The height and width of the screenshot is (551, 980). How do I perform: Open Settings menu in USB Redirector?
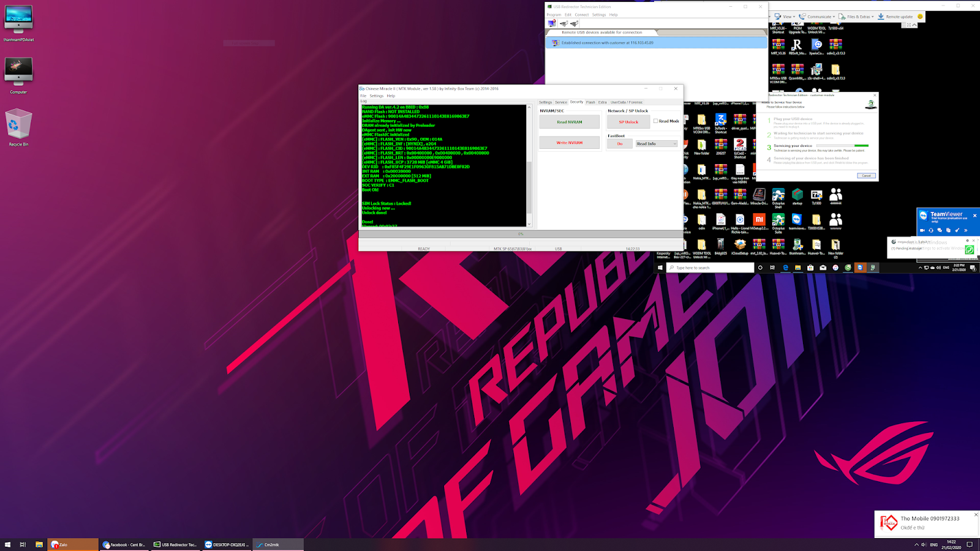coord(599,15)
